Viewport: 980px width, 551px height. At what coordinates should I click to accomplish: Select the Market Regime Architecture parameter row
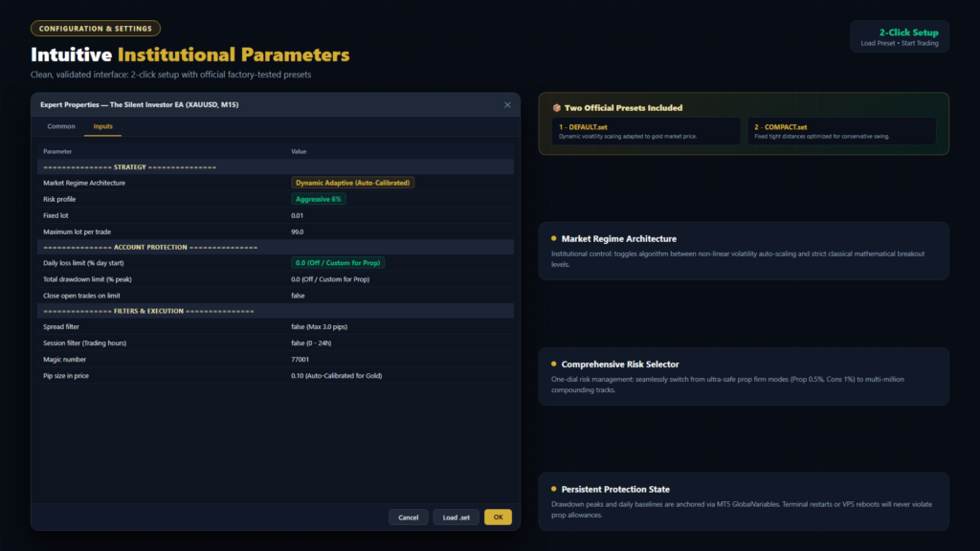tap(276, 183)
